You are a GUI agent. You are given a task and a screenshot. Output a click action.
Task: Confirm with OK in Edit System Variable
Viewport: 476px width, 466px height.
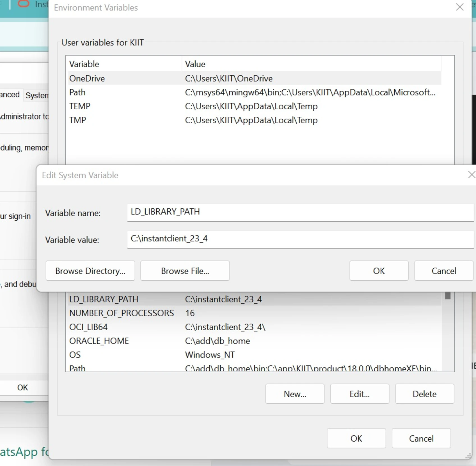click(379, 271)
